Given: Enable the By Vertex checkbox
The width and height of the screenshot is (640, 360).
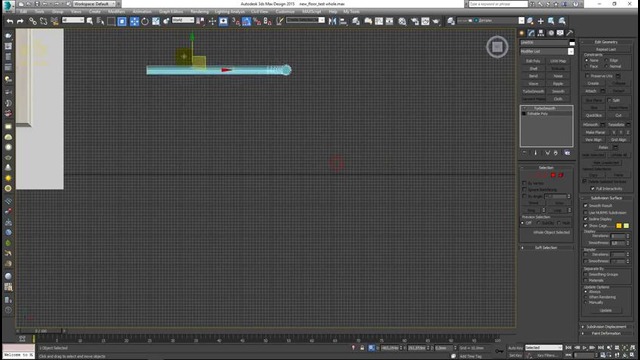Looking at the screenshot, I should 524,183.
